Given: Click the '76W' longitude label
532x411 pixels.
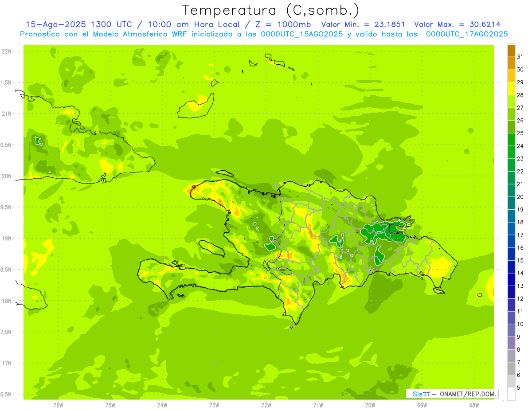Looking at the screenshot, I should pos(58,405).
